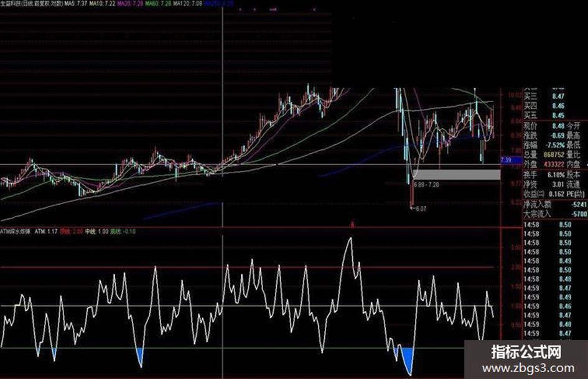Click the green bottom line -0.10 label

[x=123, y=232]
